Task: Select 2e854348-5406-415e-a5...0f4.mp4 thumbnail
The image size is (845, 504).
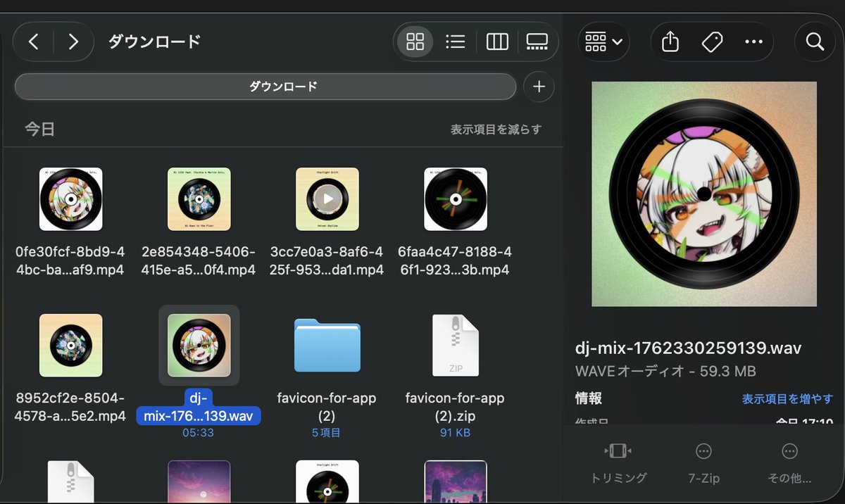Action: point(199,199)
